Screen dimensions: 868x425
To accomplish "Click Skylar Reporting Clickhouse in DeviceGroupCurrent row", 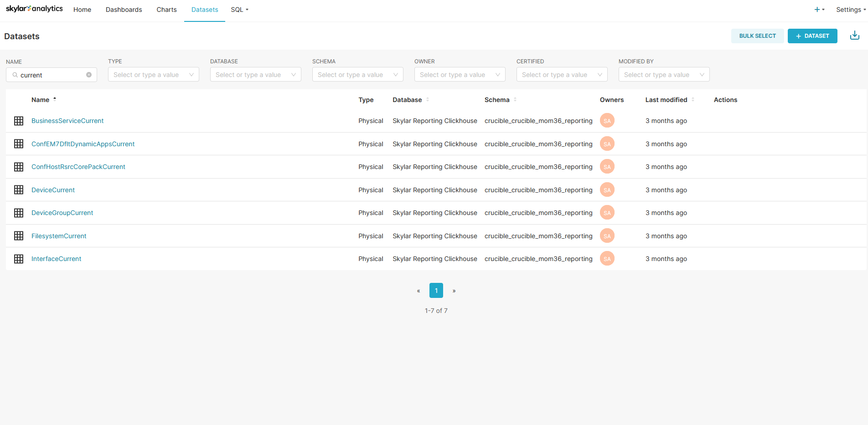I will [x=435, y=213].
